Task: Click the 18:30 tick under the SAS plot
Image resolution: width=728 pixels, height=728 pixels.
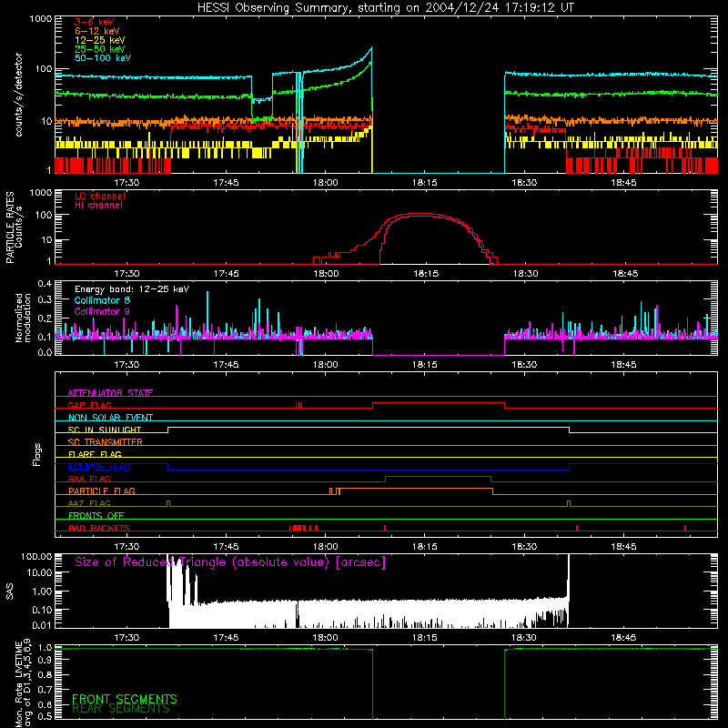Action: point(524,638)
